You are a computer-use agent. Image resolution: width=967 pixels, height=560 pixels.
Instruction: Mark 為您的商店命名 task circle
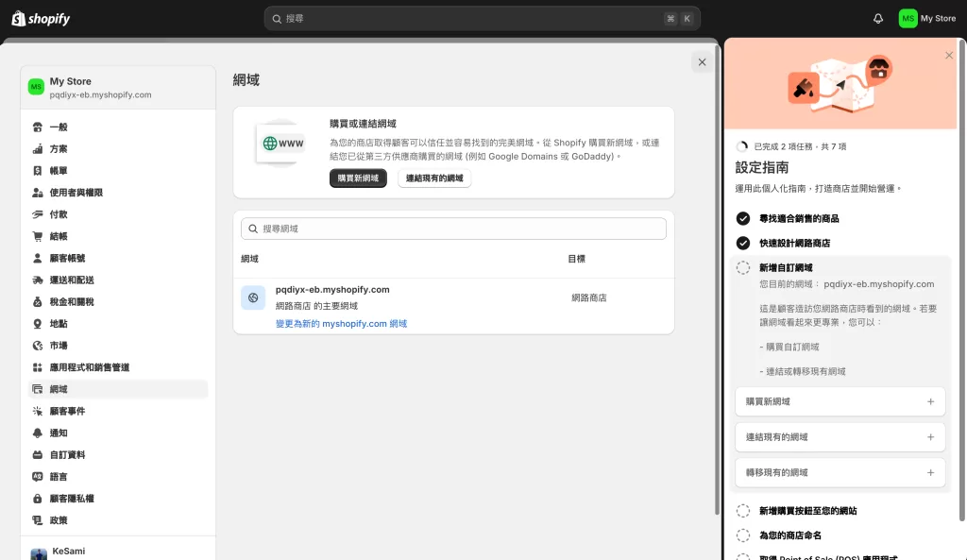pos(743,535)
